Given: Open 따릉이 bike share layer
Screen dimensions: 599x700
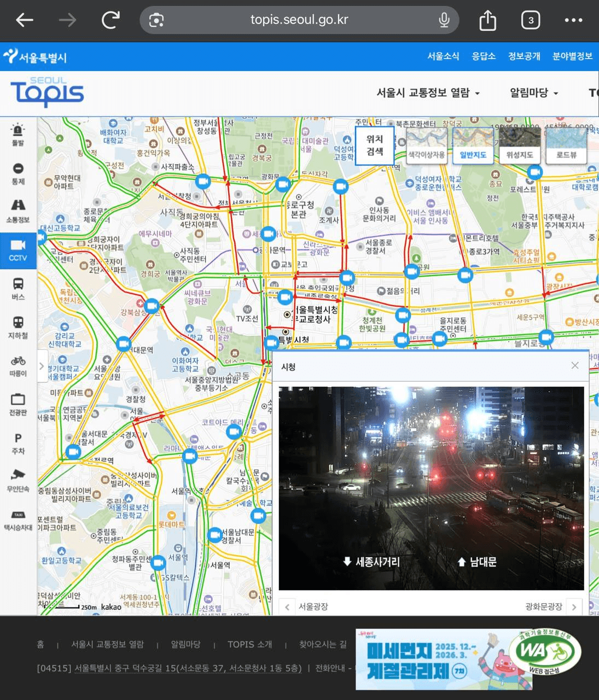Looking at the screenshot, I should point(18,365).
